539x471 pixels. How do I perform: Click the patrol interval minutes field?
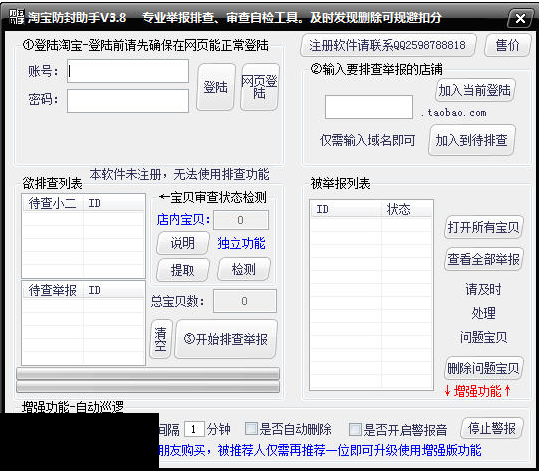click(x=194, y=429)
